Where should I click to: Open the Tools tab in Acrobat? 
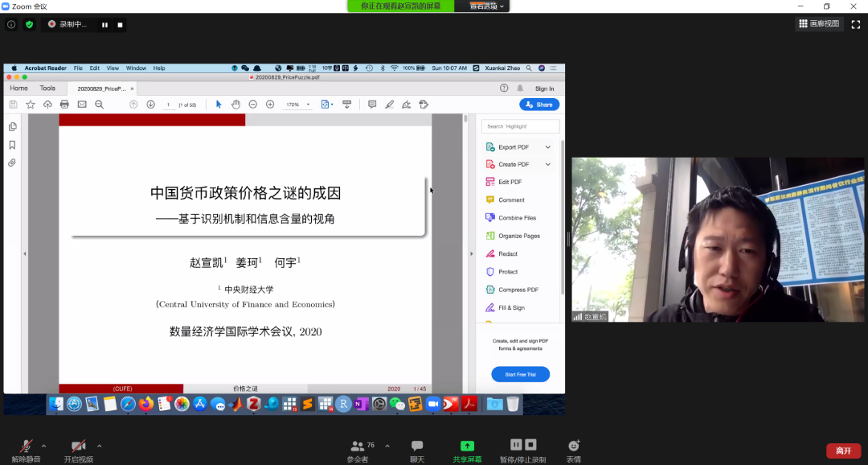tap(47, 88)
